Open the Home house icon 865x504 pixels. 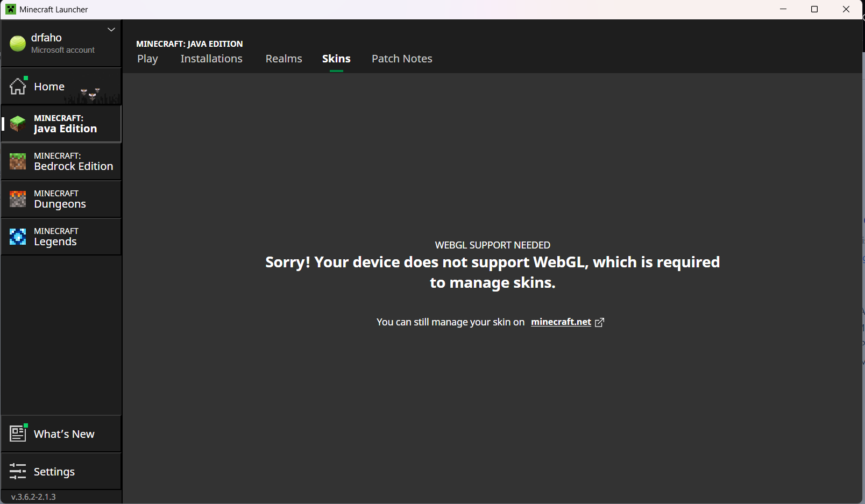(18, 86)
